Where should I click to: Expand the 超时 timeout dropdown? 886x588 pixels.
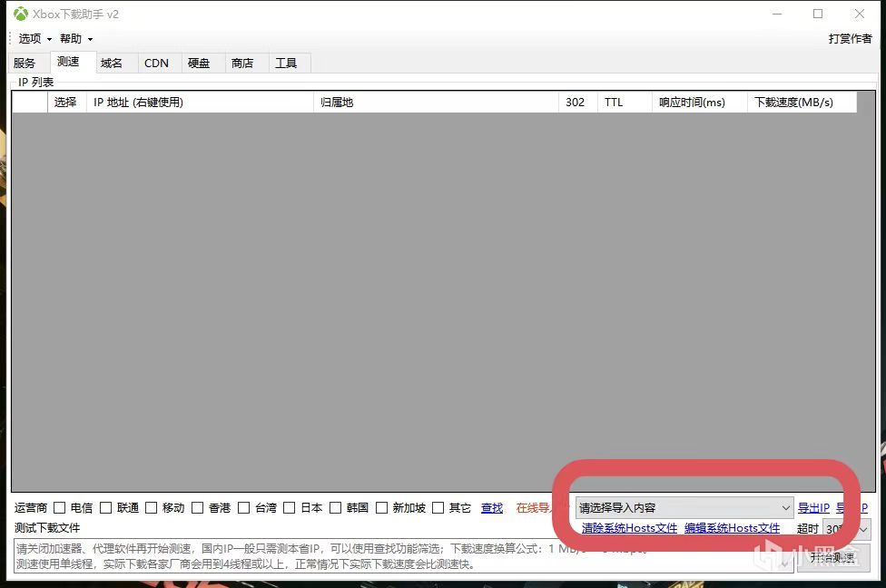pos(846,529)
